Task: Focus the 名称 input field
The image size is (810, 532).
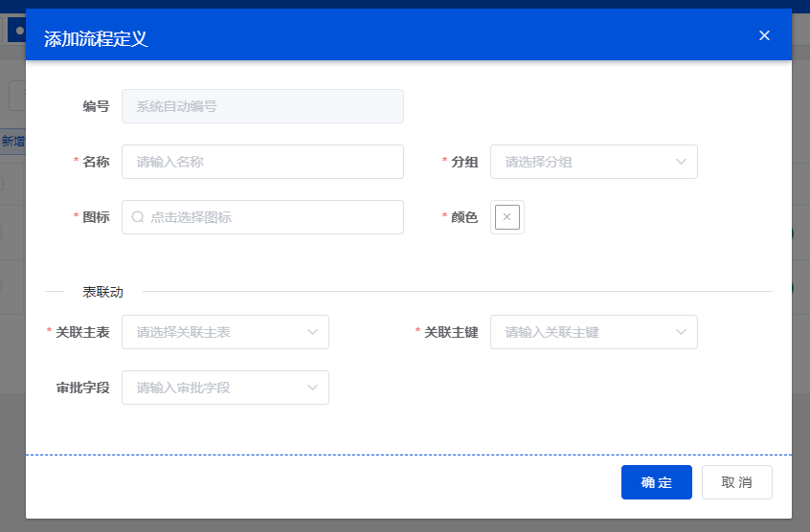Action: pyautogui.click(x=262, y=162)
